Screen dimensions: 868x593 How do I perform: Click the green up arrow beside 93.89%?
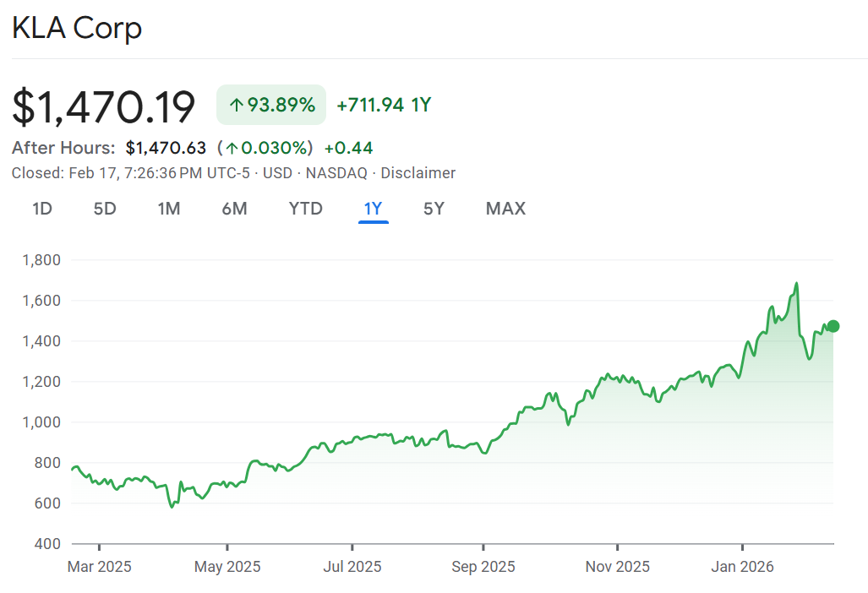[237, 106]
